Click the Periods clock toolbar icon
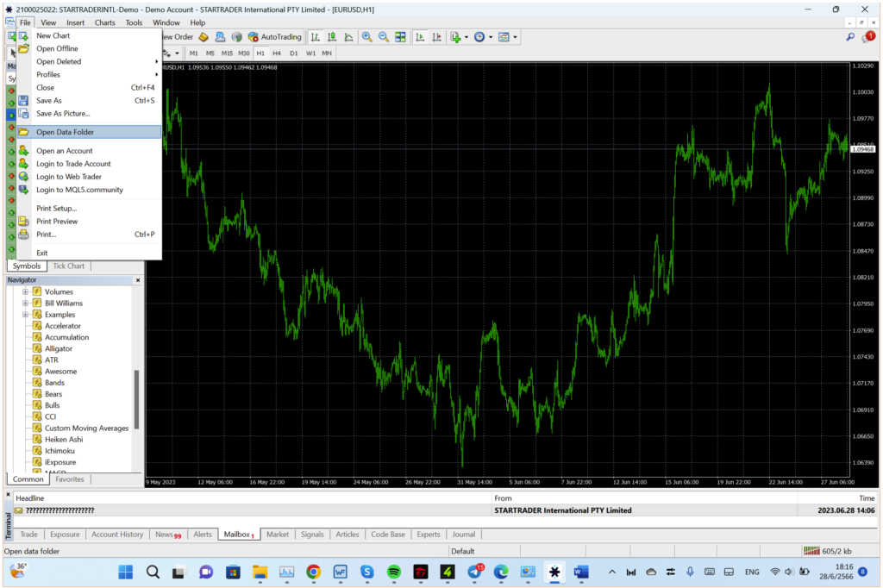Viewport: 883px width, 588px height. (479, 37)
